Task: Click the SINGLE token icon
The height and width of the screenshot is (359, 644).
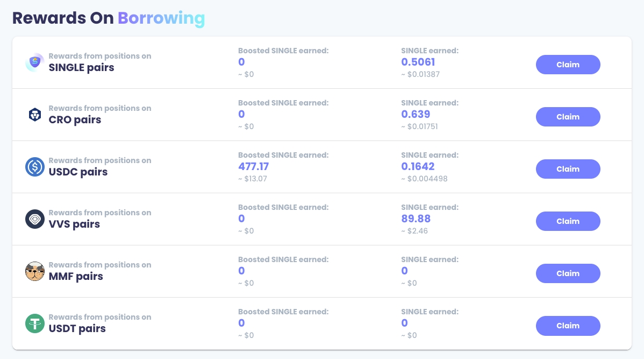Action: pos(35,63)
